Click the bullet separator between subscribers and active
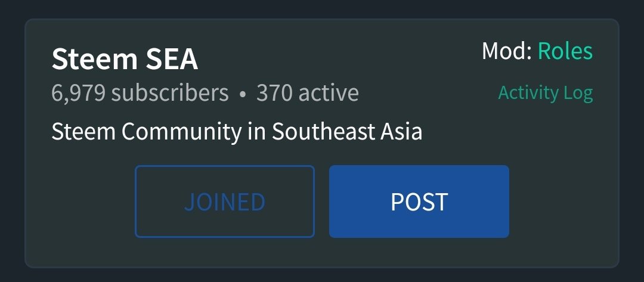This screenshot has height=282, width=644. (x=243, y=94)
